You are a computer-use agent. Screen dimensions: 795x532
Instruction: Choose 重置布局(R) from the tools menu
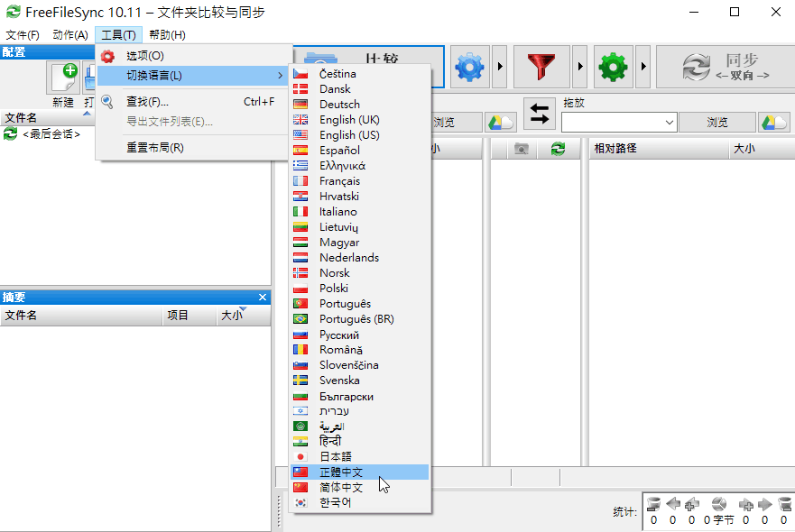(194, 148)
